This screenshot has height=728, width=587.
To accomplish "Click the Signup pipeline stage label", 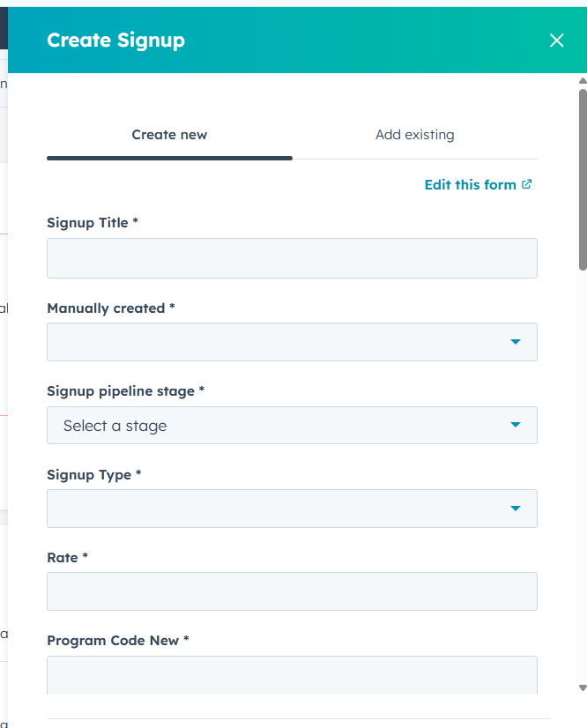I will coord(124,390).
